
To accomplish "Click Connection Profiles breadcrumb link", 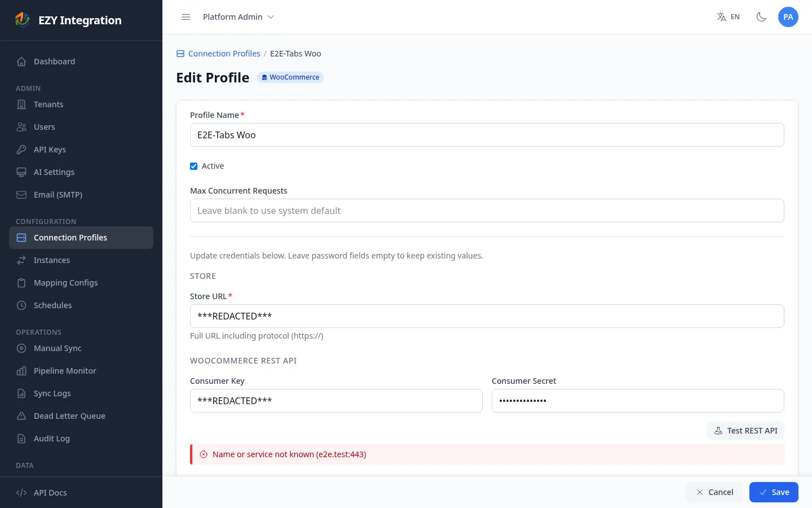I will 224,54.
